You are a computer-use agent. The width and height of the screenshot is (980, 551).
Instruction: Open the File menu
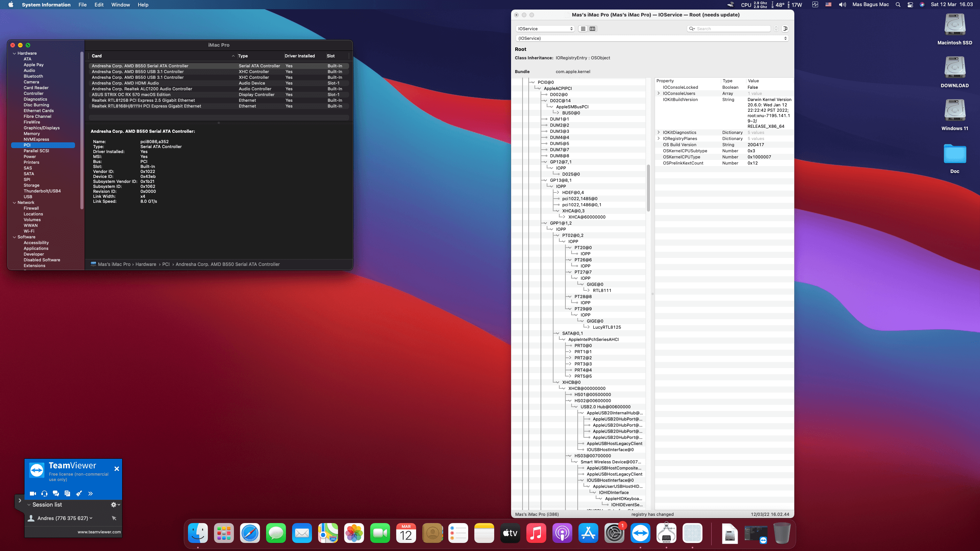pyautogui.click(x=82, y=5)
